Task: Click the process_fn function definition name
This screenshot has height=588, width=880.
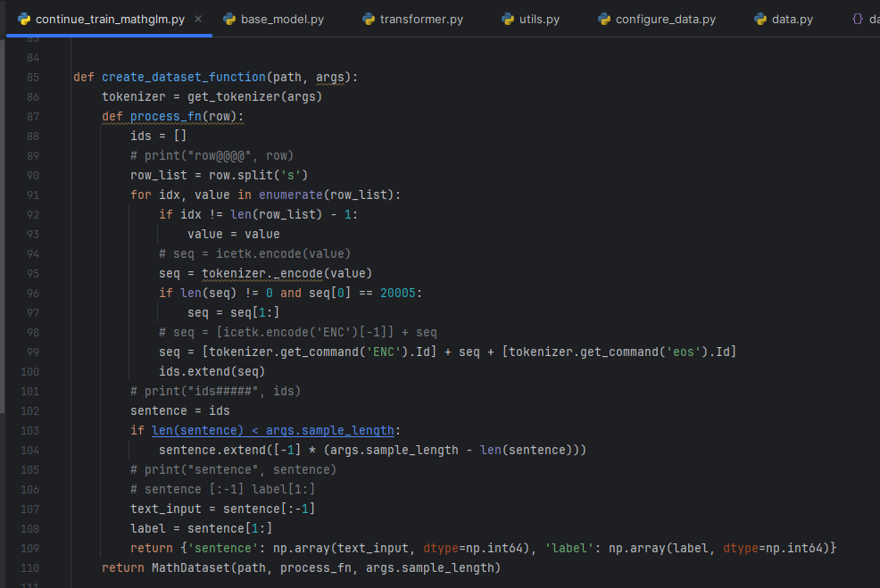Action: tap(166, 116)
